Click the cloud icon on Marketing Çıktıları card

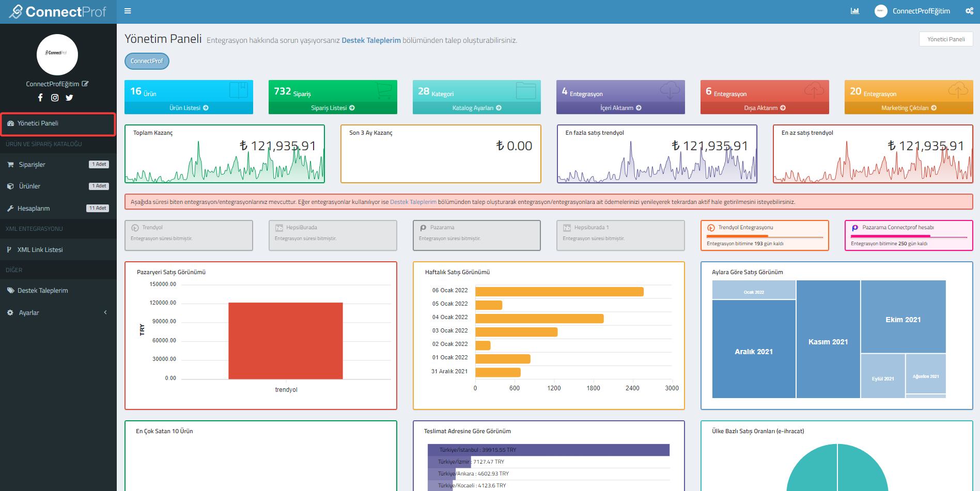pos(958,90)
